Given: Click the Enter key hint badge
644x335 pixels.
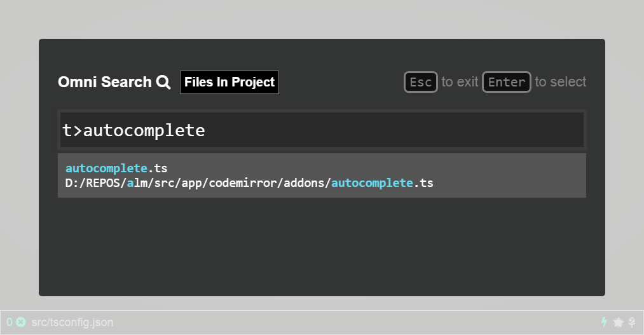Looking at the screenshot, I should 507,82.
